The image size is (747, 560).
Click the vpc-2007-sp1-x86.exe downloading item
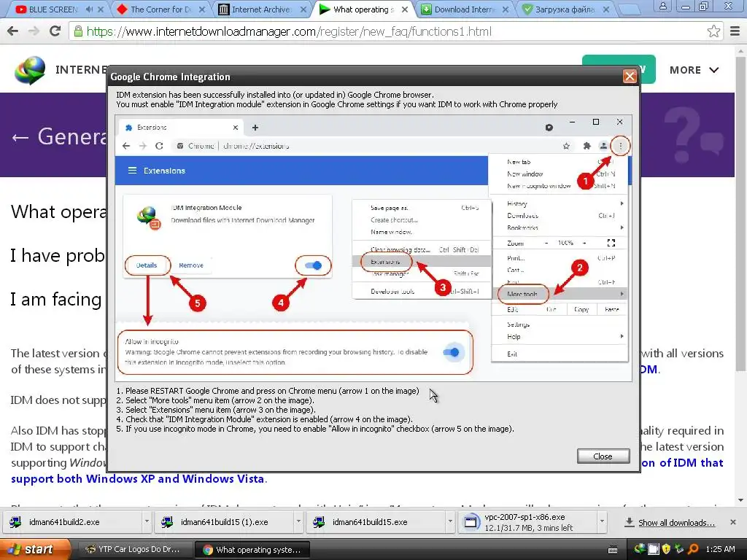(528, 522)
